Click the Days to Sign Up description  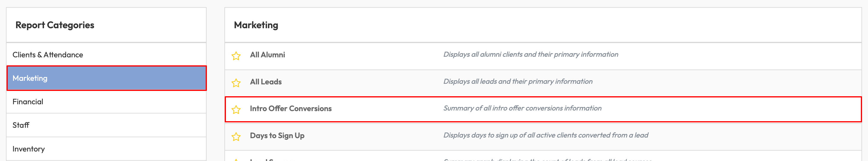[x=545, y=135]
